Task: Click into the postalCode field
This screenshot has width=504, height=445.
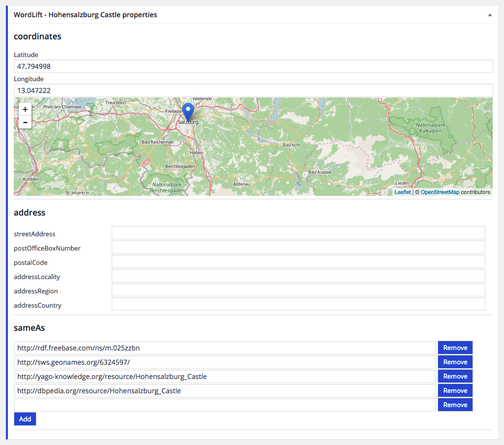Action: (298, 261)
